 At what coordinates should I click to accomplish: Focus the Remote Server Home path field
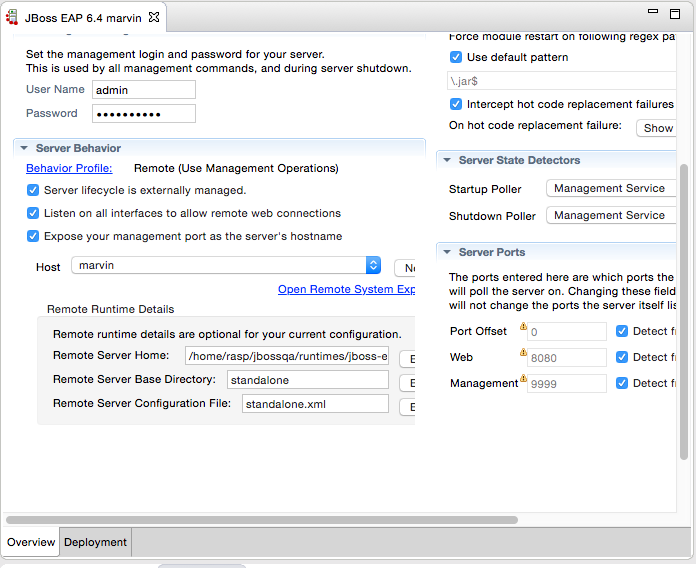[287, 356]
